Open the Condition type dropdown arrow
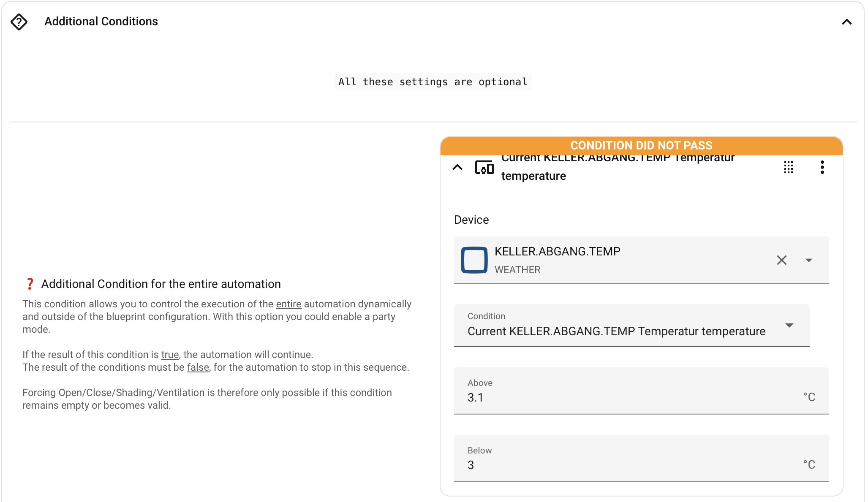 coord(789,326)
